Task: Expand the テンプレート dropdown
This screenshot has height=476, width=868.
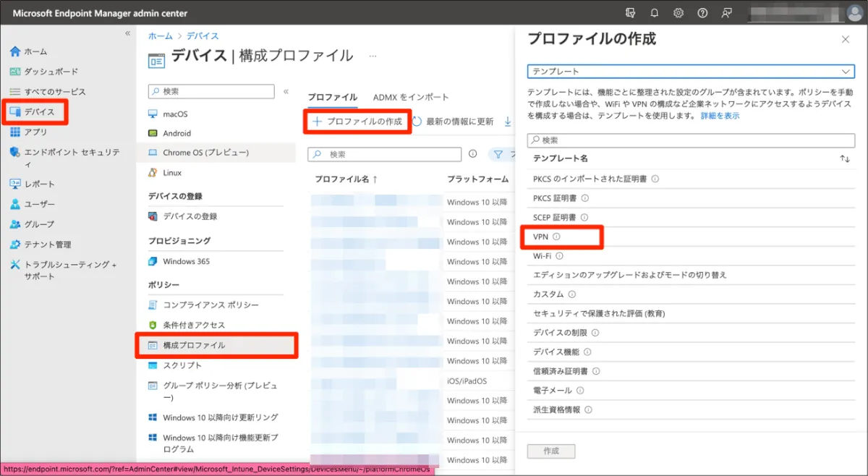Action: coord(846,72)
